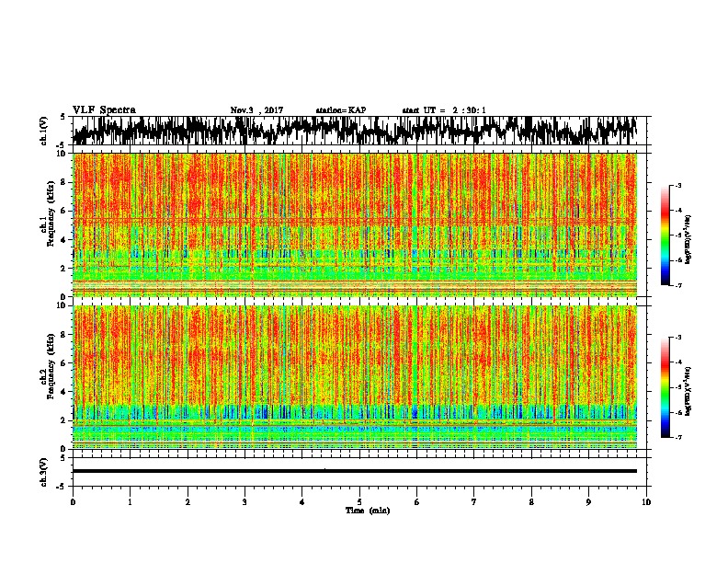Screen dimensions: 728x563
Task: Click time axis tick label "10"
Action: (646, 502)
